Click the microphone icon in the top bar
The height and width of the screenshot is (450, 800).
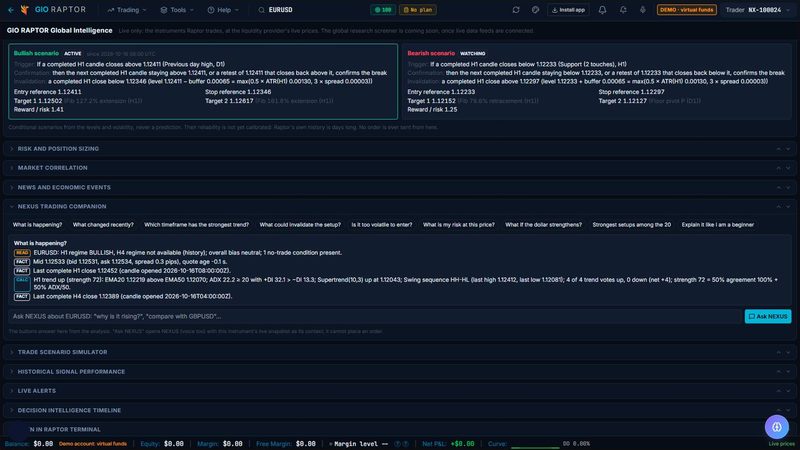(x=642, y=10)
